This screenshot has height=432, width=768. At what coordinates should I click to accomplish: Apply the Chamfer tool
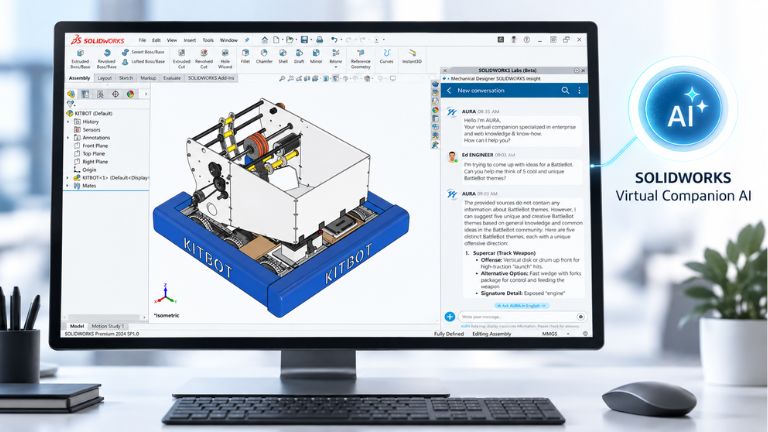tap(264, 56)
